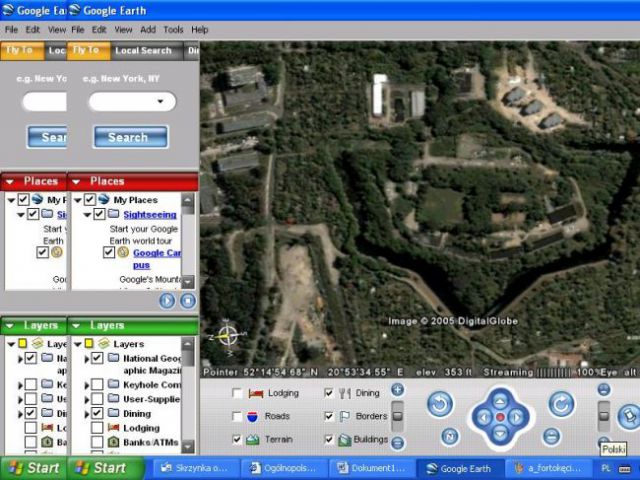The image size is (640, 480).
Task: Pan the map right with the arrow
Action: (x=516, y=417)
